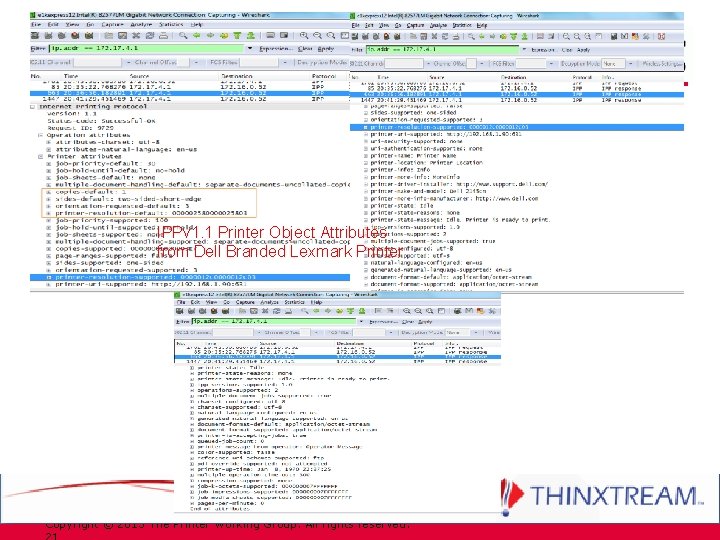Open preferences icon in top-right Wireshark toolbar
Image resolution: width=720 pixels, height=540 pixels.
tap(646, 37)
